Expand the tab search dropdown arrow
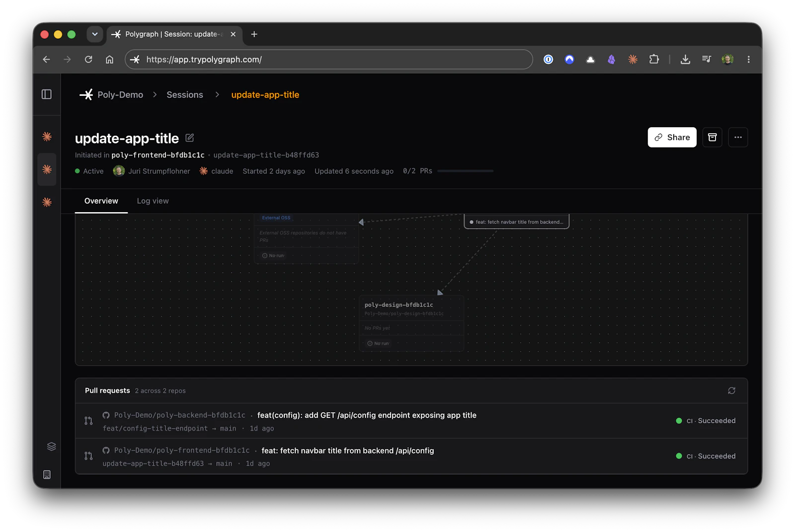The height and width of the screenshot is (532, 795). click(x=95, y=34)
